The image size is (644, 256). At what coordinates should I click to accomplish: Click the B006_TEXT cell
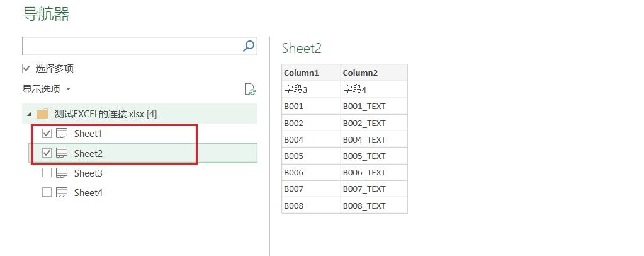pos(374,172)
